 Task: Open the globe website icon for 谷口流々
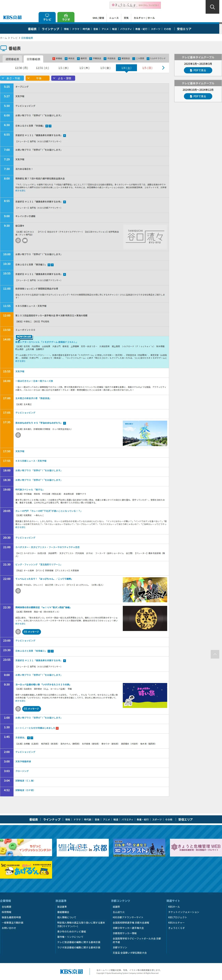(18, 240)
